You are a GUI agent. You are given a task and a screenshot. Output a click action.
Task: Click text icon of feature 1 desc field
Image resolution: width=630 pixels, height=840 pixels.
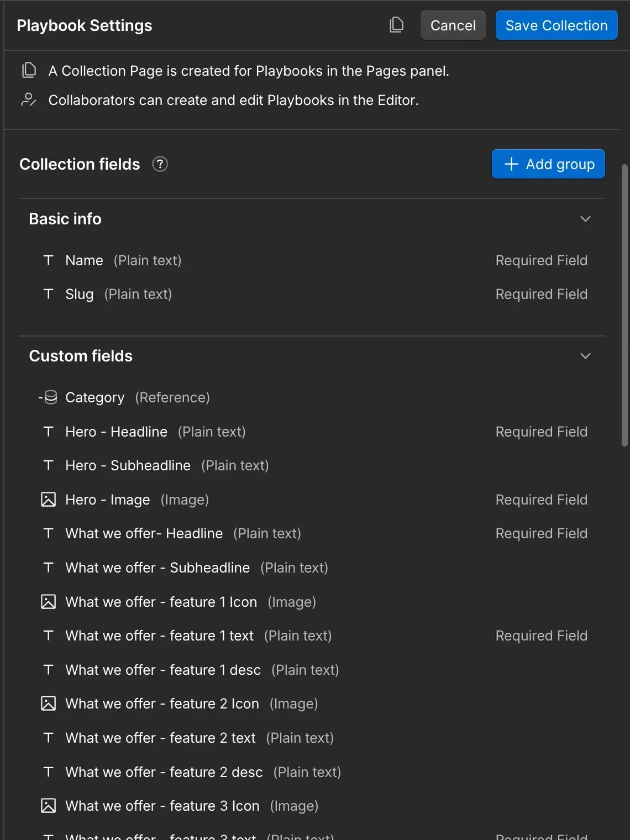(49, 670)
